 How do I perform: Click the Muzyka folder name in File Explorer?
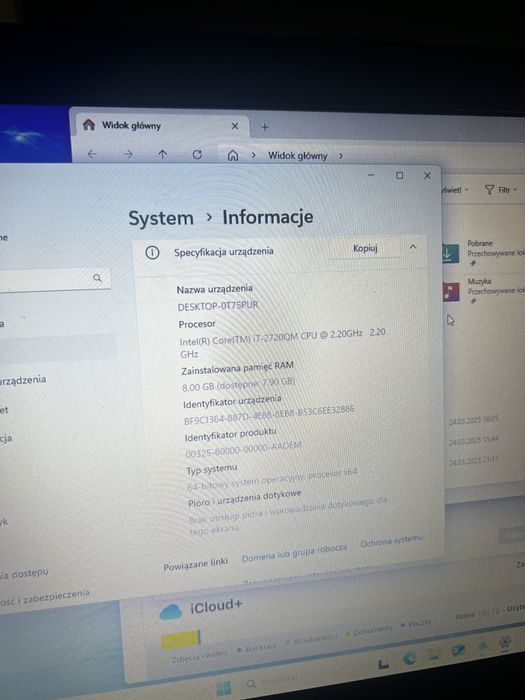pos(479,281)
